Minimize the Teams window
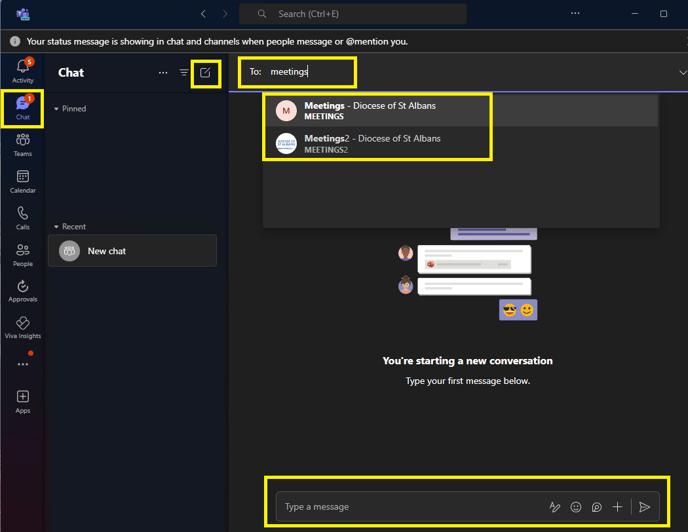This screenshot has height=532, width=688. click(634, 14)
